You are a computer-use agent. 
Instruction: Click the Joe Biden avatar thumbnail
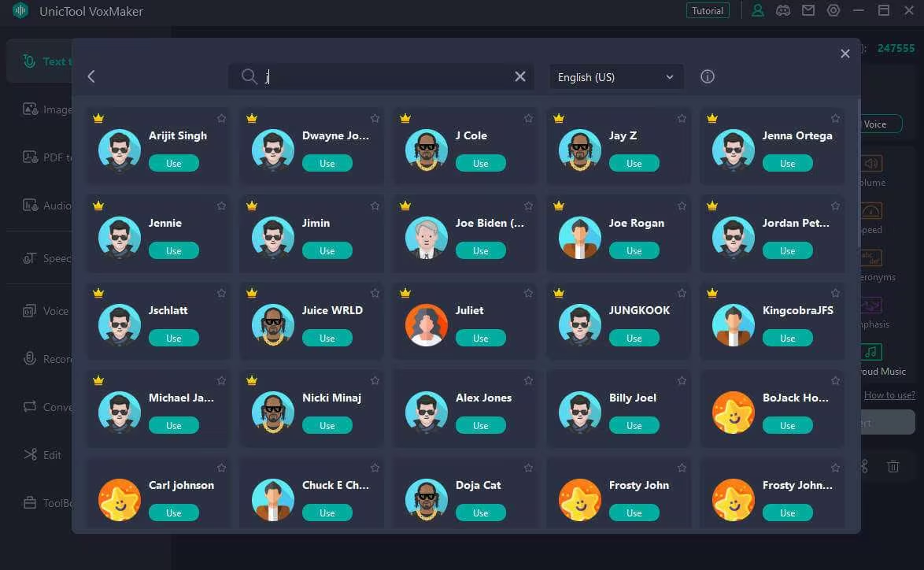pos(426,238)
